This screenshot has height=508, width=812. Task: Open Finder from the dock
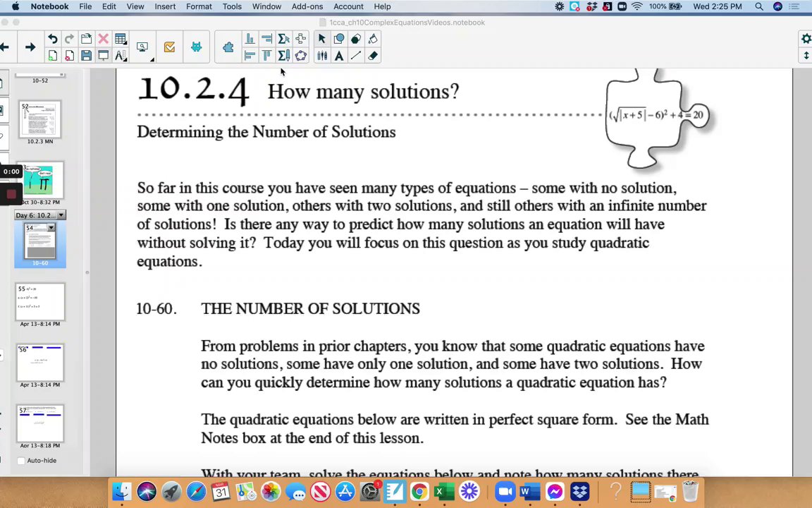pos(122,491)
